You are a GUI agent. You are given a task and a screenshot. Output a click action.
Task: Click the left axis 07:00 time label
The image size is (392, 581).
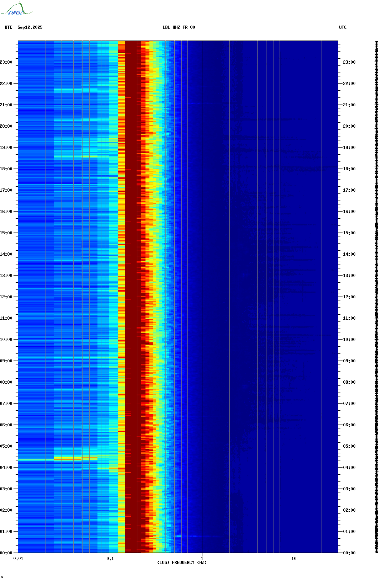coord(6,404)
